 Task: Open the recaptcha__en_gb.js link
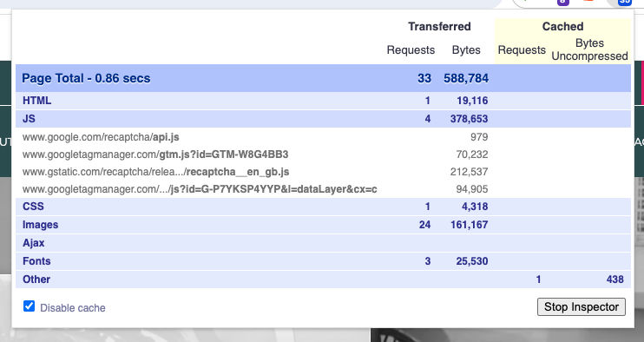155,172
